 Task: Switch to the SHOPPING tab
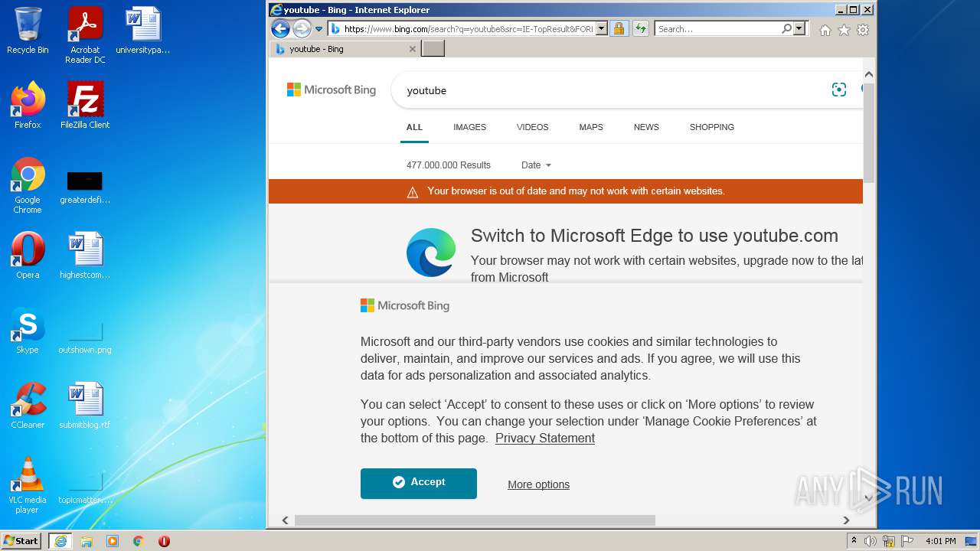[712, 127]
